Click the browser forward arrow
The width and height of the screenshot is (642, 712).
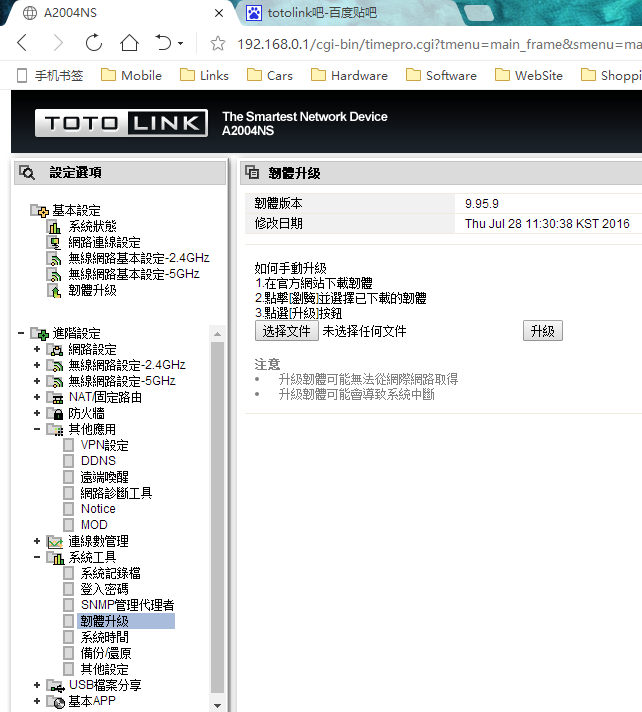58,44
